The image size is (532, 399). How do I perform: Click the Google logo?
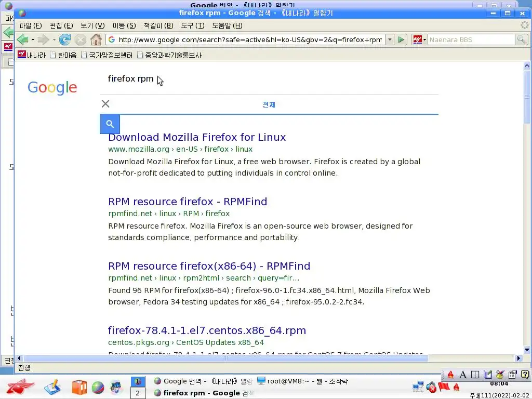click(x=52, y=87)
